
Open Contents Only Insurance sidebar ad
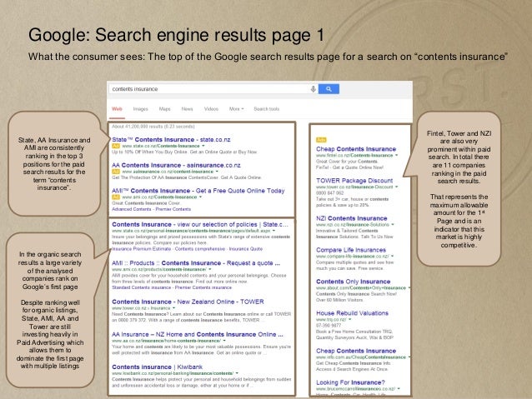point(353,282)
